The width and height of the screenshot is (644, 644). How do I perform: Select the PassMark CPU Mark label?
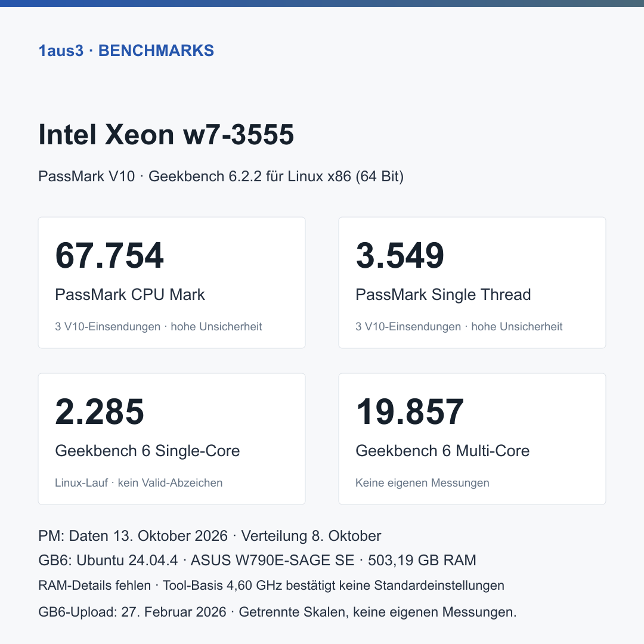[130, 295]
